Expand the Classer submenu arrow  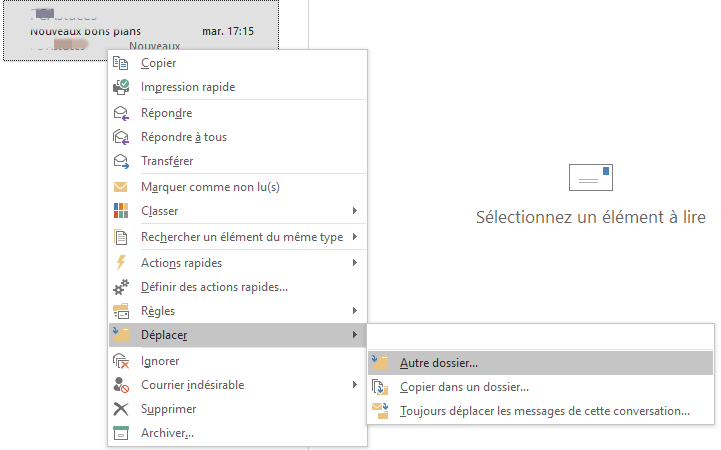coord(355,211)
